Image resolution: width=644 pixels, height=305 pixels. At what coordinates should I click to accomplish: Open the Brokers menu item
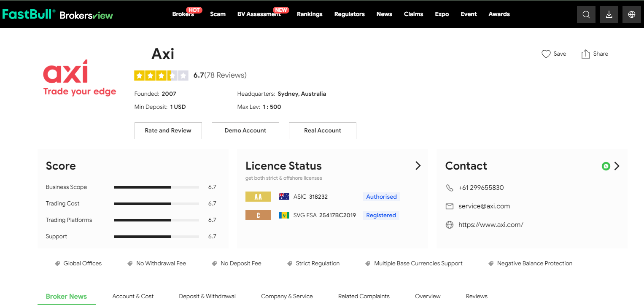tap(183, 14)
